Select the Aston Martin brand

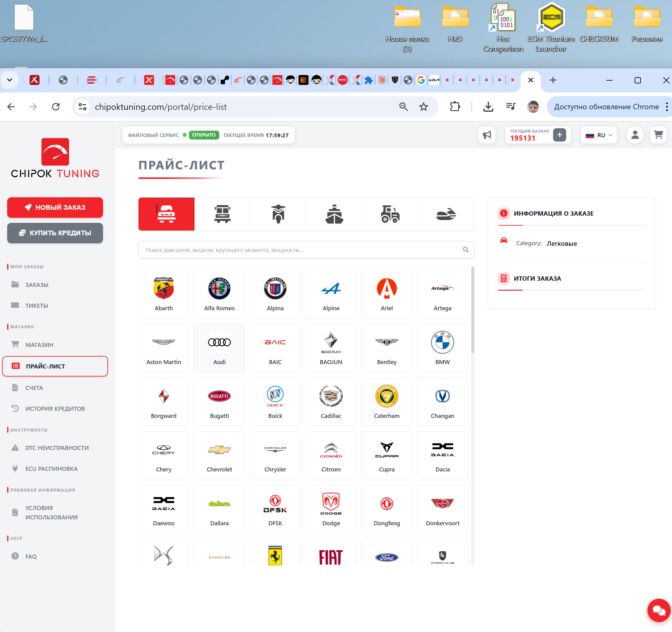point(164,348)
